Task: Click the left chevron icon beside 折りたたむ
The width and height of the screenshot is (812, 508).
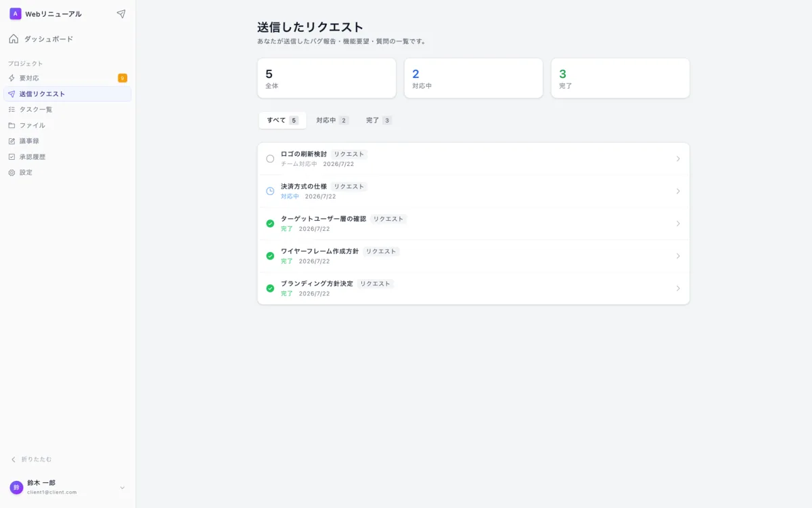Action: tap(14, 459)
